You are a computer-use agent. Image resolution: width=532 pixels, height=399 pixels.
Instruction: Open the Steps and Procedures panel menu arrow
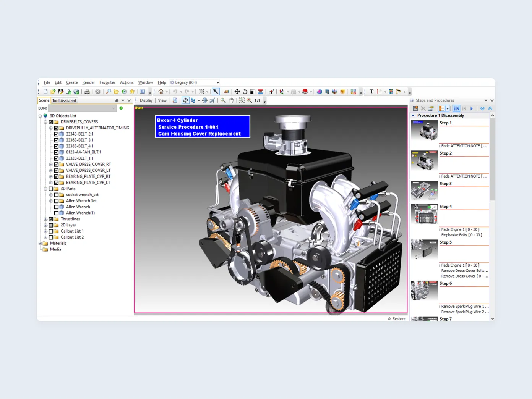(x=486, y=101)
